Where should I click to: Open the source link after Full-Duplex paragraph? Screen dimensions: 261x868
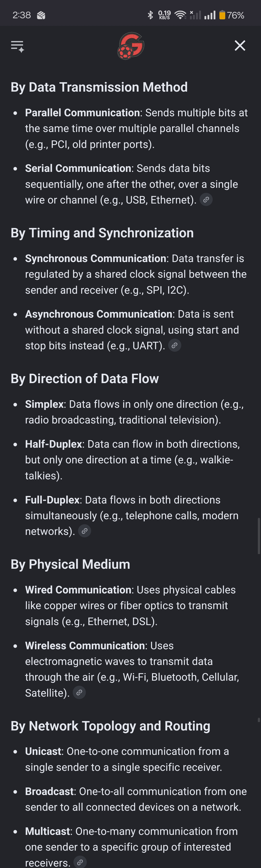(85, 531)
